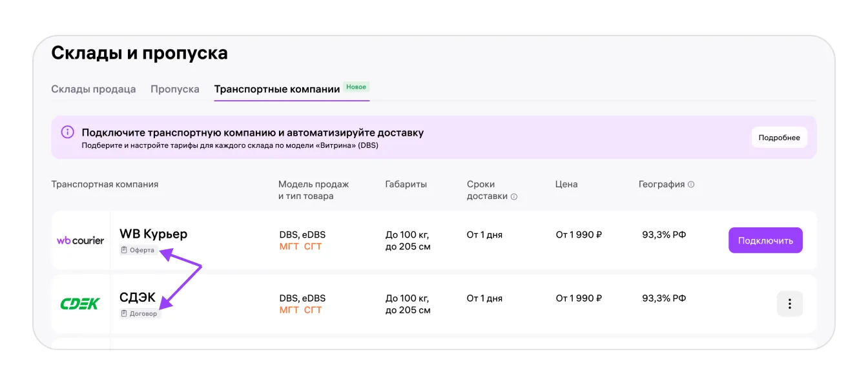This screenshot has width=868, height=385.
Task: Click СГТ tag in СДЭК row
Action: pyautogui.click(x=313, y=310)
